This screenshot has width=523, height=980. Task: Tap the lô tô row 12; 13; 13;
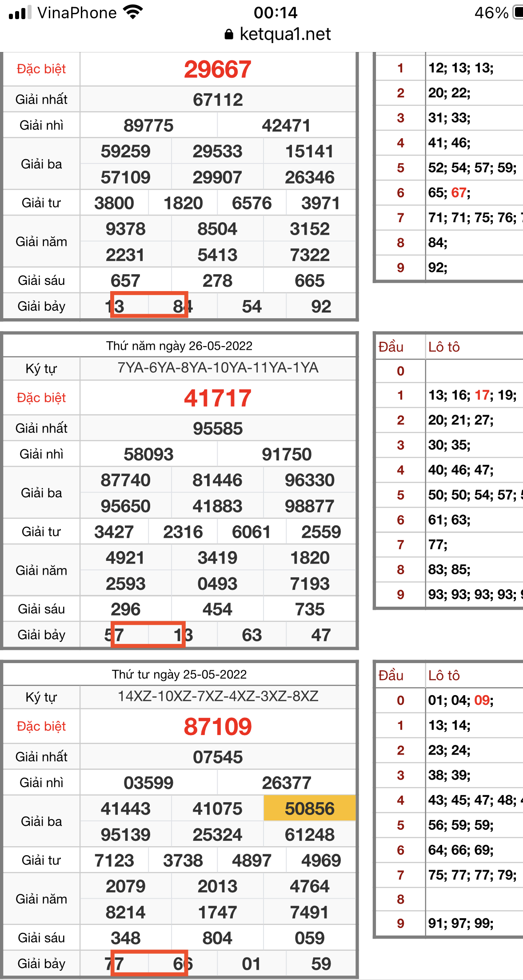coord(461,68)
